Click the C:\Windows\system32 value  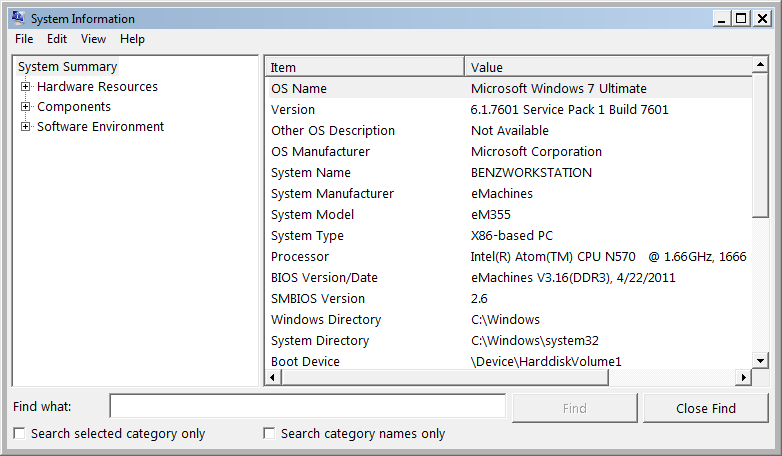click(535, 340)
